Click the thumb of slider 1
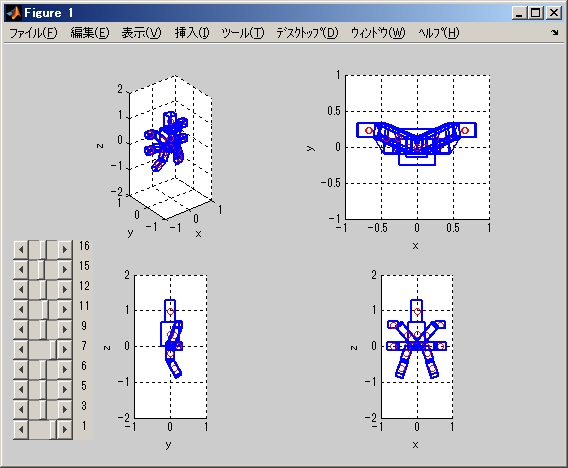Viewport: 568px width, 468px height. [x=53, y=429]
